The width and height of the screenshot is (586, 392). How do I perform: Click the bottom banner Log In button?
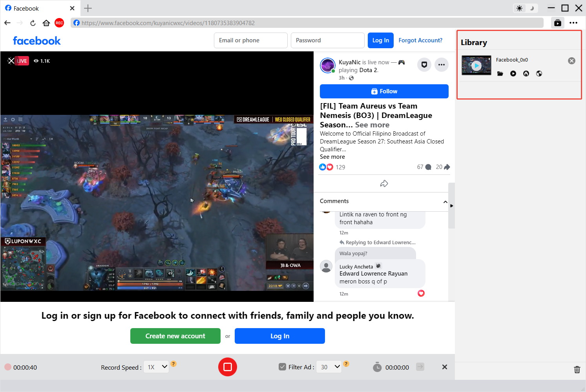pyautogui.click(x=280, y=336)
